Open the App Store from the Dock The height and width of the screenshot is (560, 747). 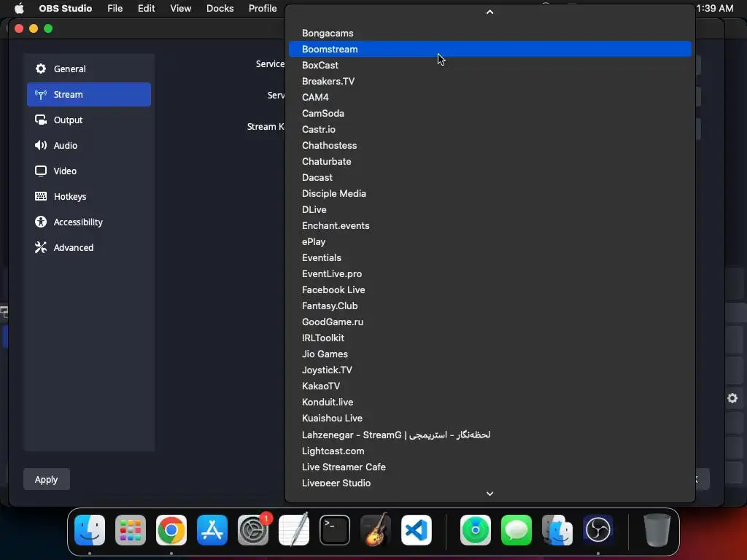point(212,529)
